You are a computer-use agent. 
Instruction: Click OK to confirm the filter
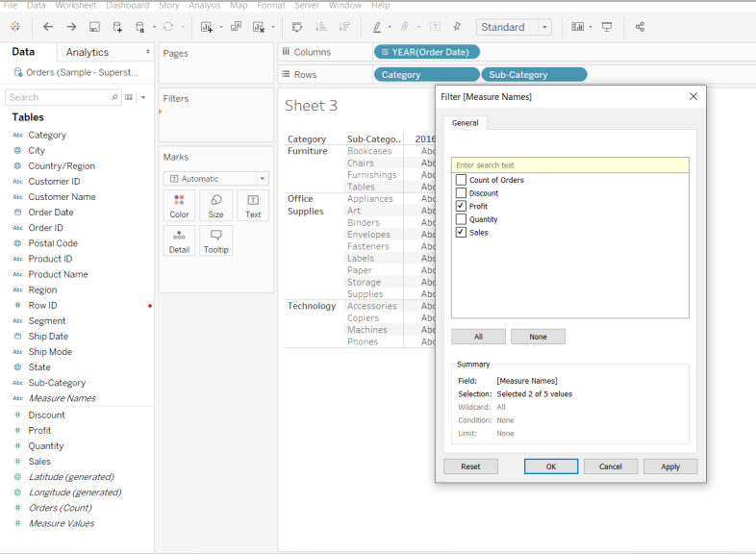tap(551, 466)
